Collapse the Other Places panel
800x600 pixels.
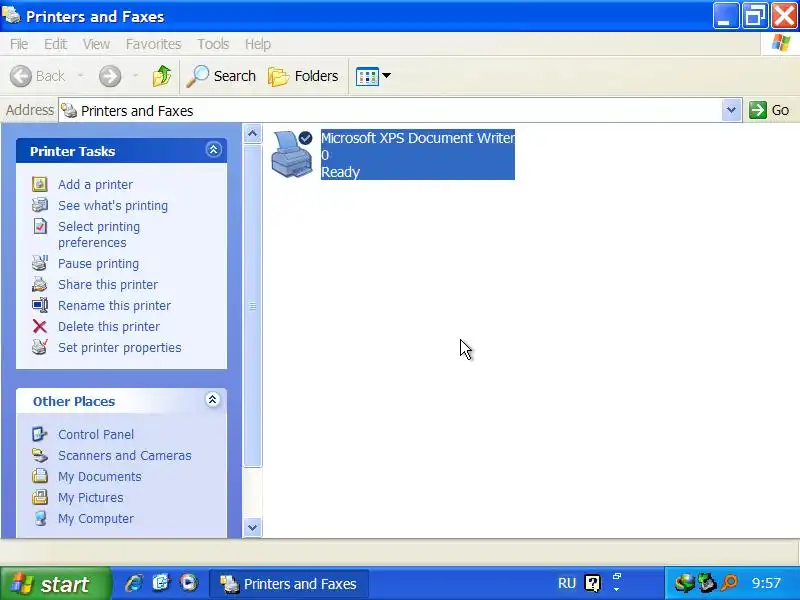click(212, 399)
